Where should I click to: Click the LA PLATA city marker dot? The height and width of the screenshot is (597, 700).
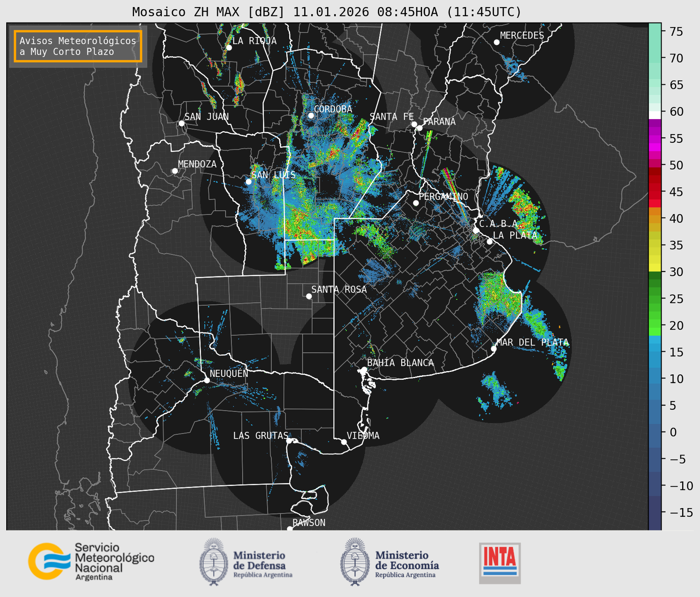490,242
